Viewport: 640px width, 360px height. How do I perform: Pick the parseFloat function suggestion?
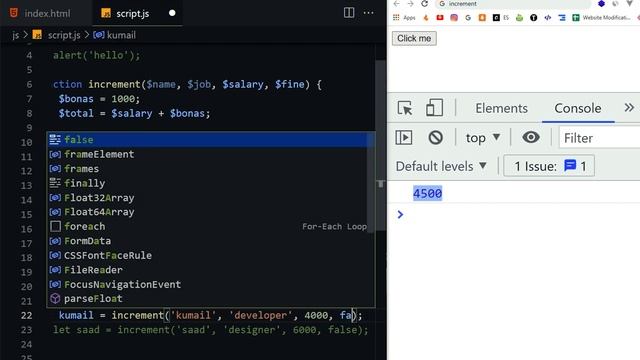click(207, 299)
